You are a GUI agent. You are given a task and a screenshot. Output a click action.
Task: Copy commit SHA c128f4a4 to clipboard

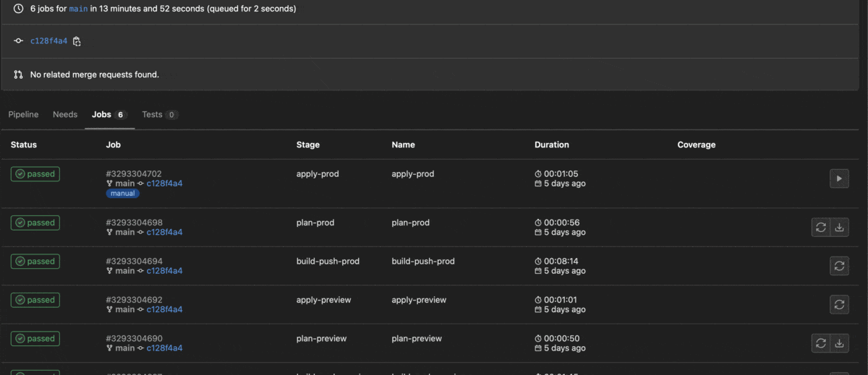(77, 41)
